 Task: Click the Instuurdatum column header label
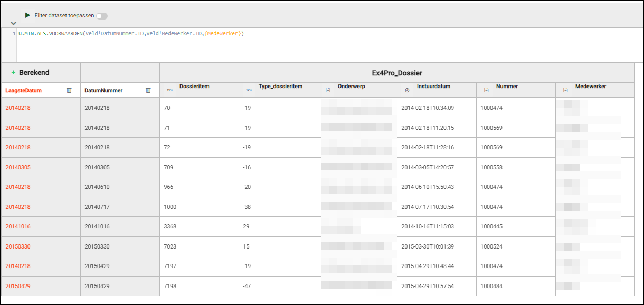[x=433, y=87]
